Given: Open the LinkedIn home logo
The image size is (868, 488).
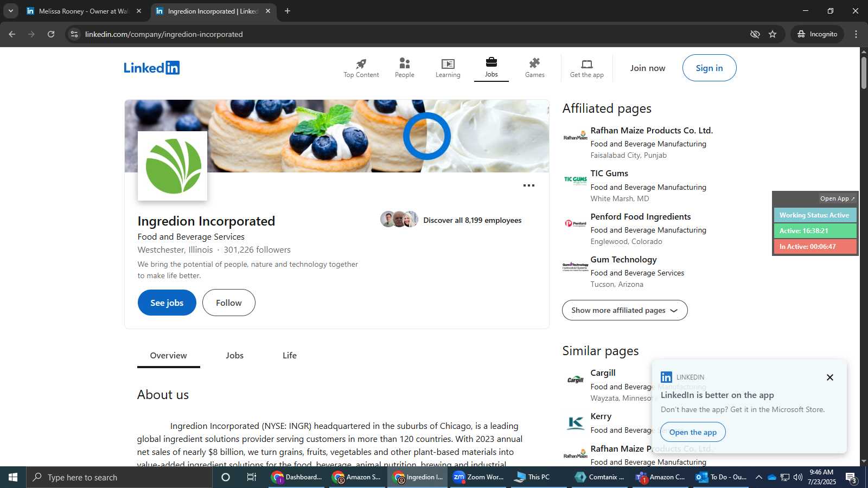Looking at the screenshot, I should coord(151,68).
